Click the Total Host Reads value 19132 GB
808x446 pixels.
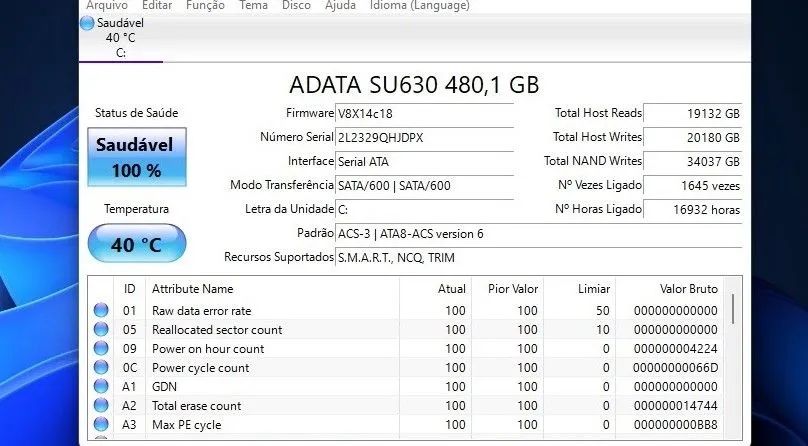click(x=693, y=114)
